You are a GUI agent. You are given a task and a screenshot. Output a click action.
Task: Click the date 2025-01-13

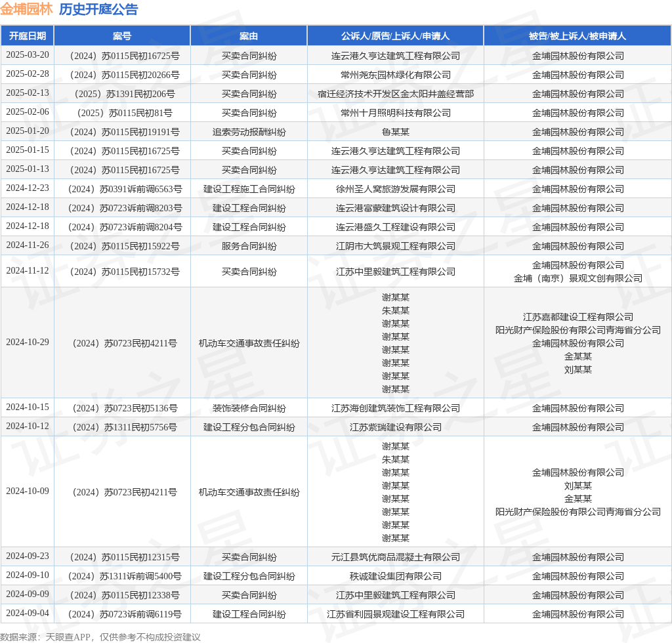[x=28, y=169]
